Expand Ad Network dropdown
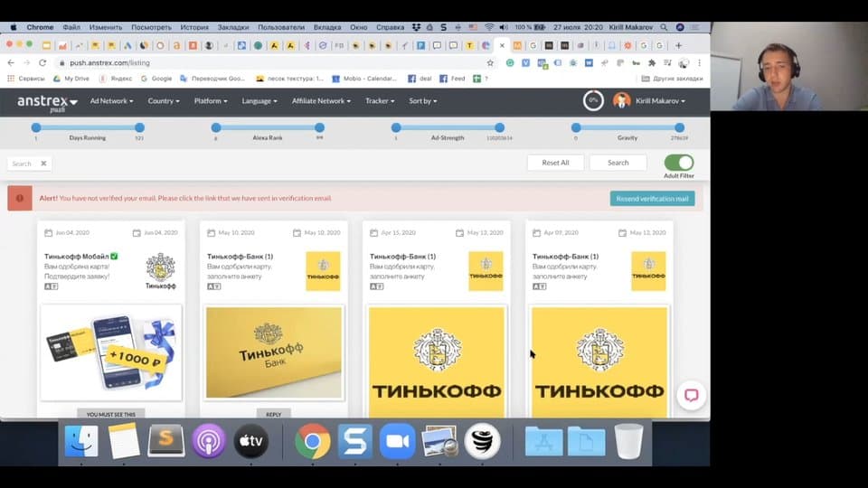This screenshot has height=488, width=868. pos(111,101)
